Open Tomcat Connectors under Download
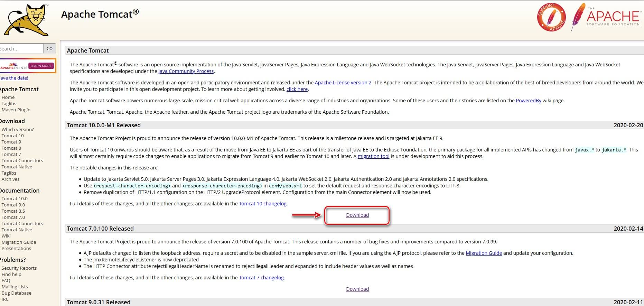Image resolution: width=644 pixels, height=306 pixels. [x=22, y=160]
